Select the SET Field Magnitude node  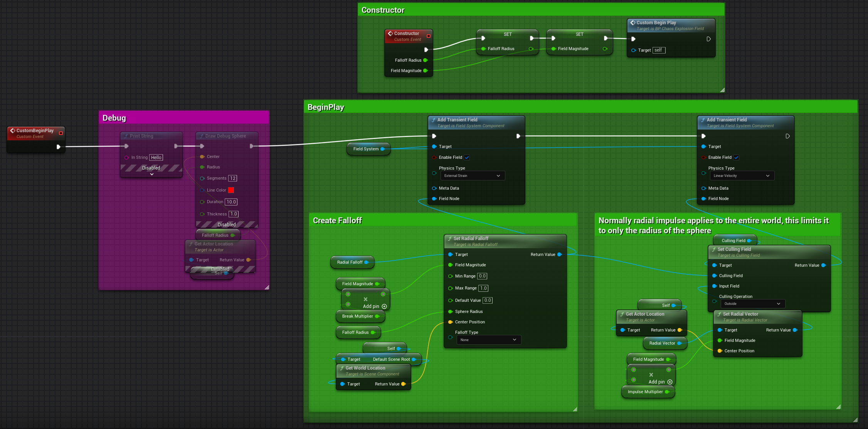pyautogui.click(x=580, y=42)
